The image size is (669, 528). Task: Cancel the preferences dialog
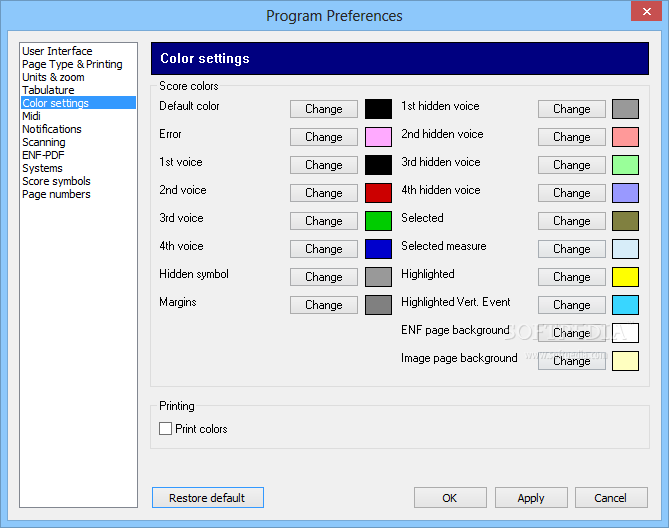click(611, 498)
